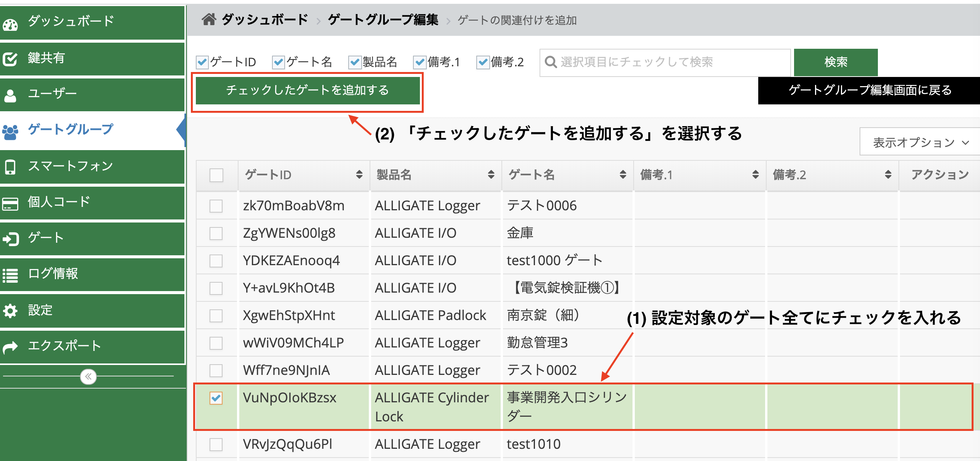980x461 pixels.
Task: Open the 表示オプション dropdown
Action: pyautogui.click(x=919, y=142)
